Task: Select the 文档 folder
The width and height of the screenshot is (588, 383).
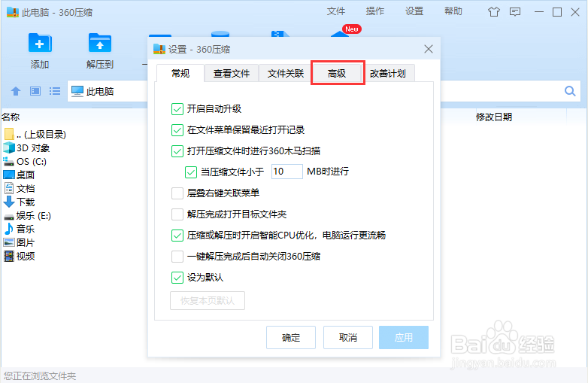Action: coord(19,188)
